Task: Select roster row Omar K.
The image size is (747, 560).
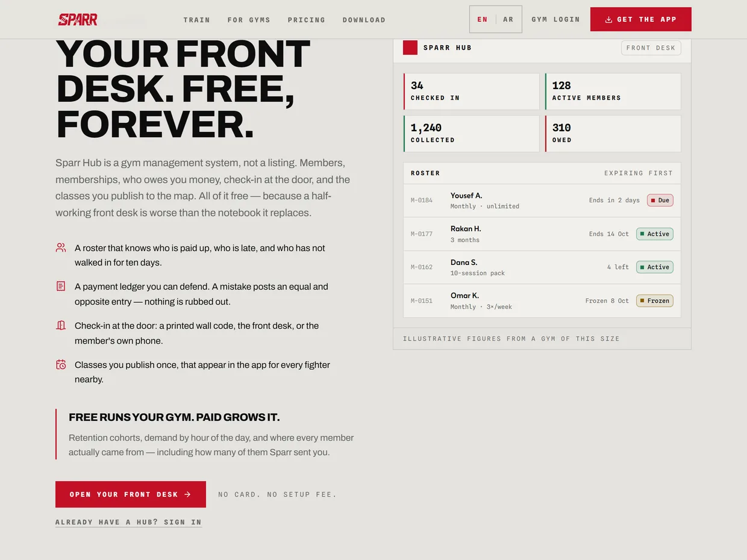Action: point(542,301)
